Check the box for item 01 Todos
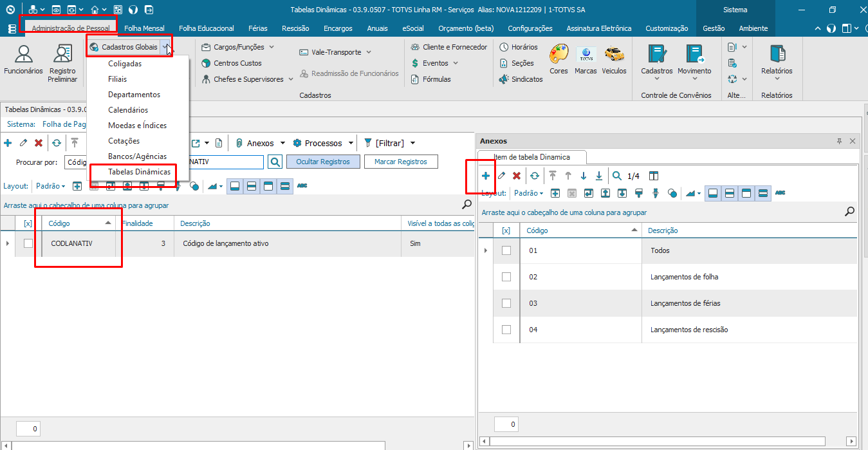Screen dimensions: 868x450 pyautogui.click(x=506, y=250)
